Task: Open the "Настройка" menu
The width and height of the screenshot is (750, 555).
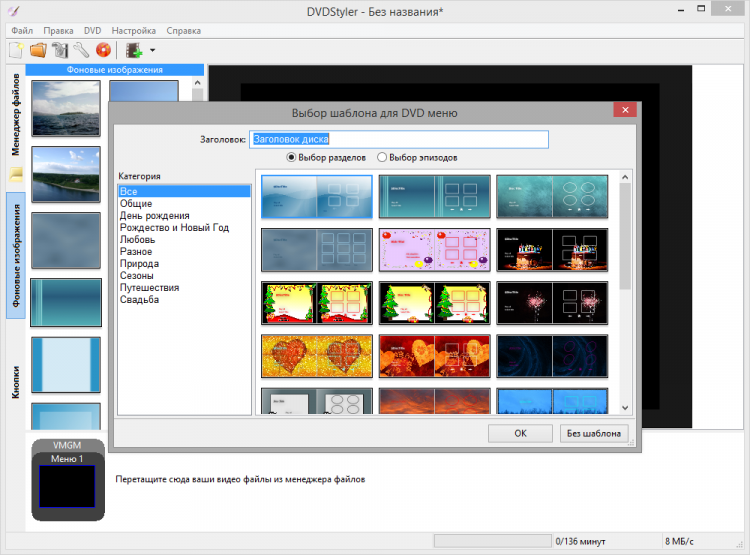Action: 132,31
